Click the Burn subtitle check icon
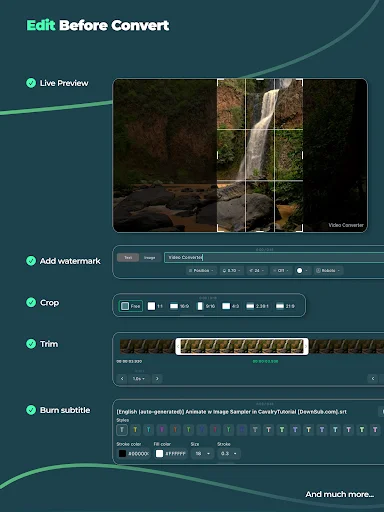This screenshot has height=512, width=384. tap(31, 410)
